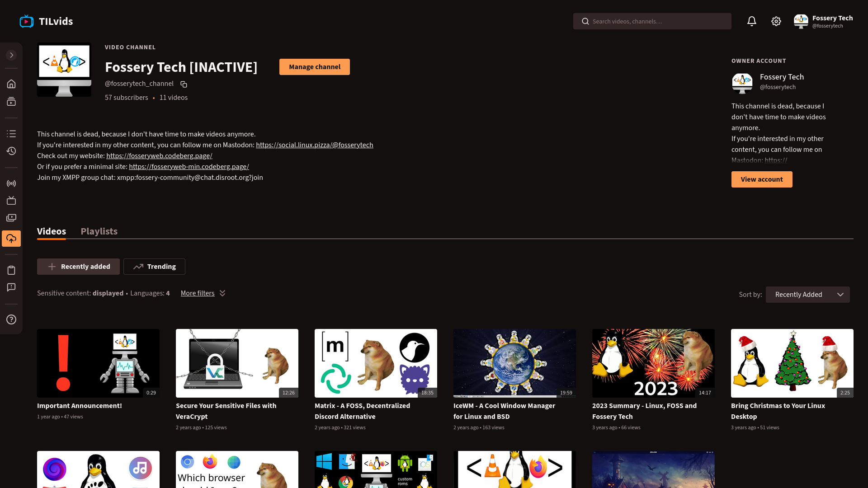Click '@fosserytech_channel' handle text
This screenshot has height=488, width=868.
point(139,84)
